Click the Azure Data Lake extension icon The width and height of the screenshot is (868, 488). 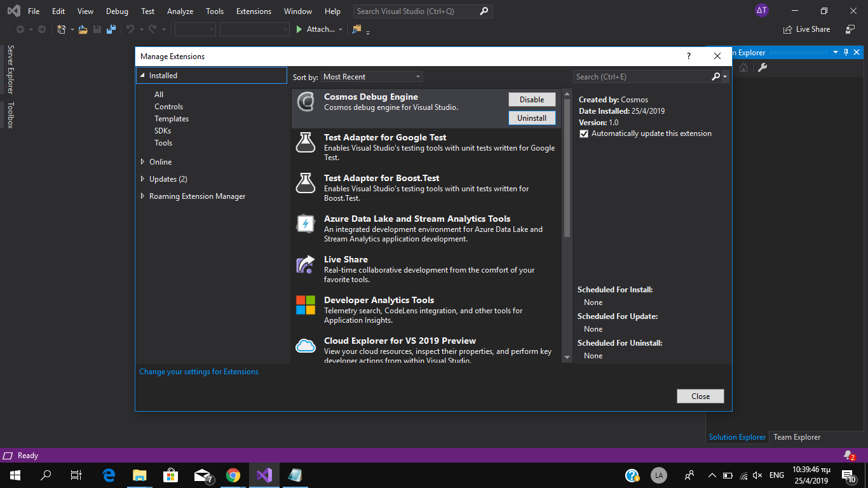point(306,224)
